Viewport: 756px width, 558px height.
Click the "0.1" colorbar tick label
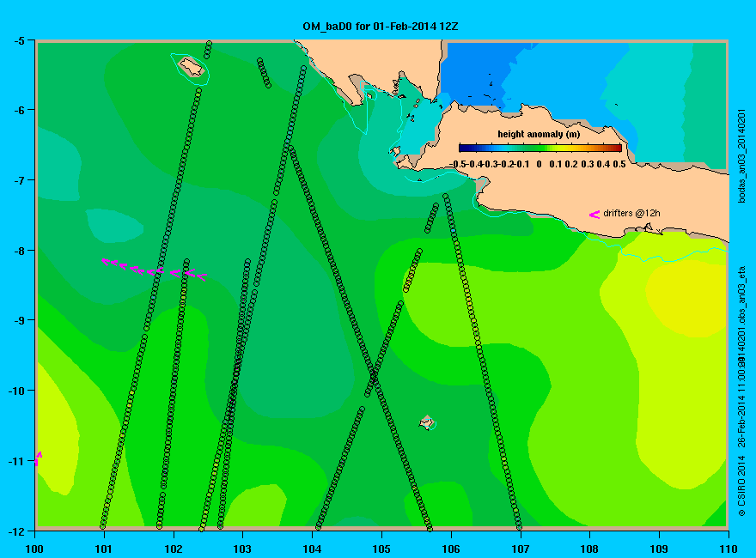coord(556,164)
